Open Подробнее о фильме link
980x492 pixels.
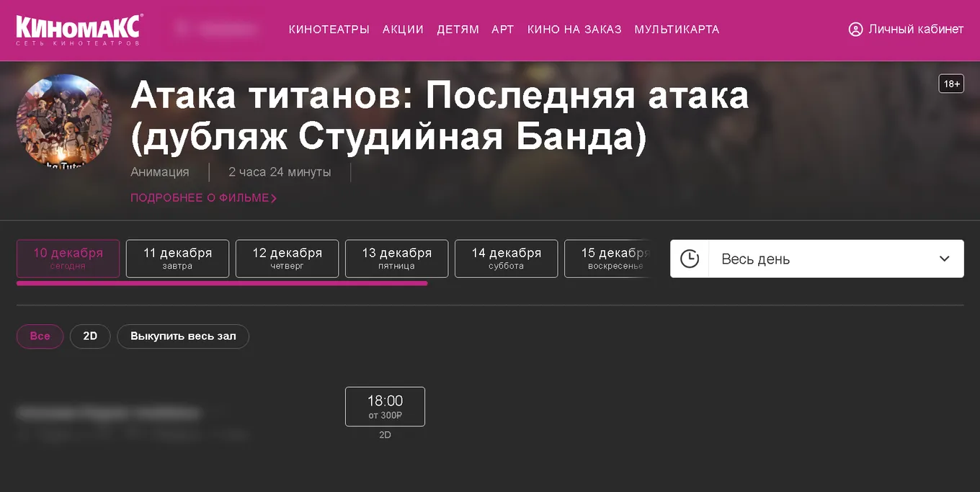tap(204, 197)
